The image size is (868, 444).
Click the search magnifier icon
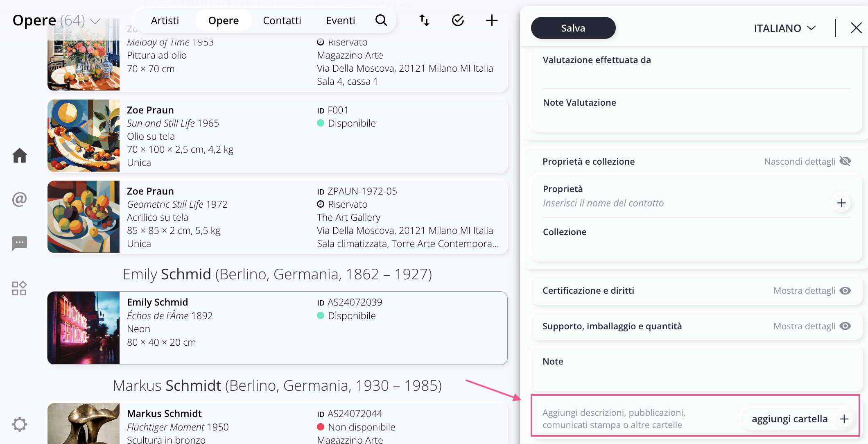[x=381, y=20]
